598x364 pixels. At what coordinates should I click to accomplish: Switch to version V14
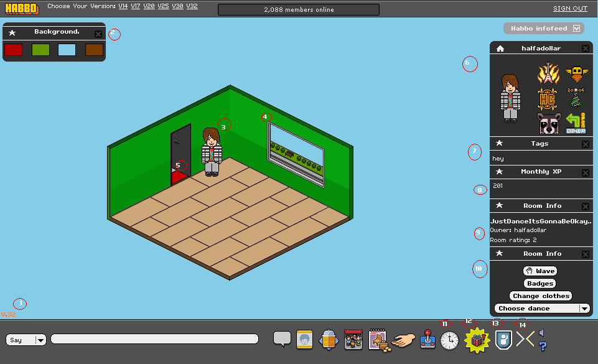point(123,6)
